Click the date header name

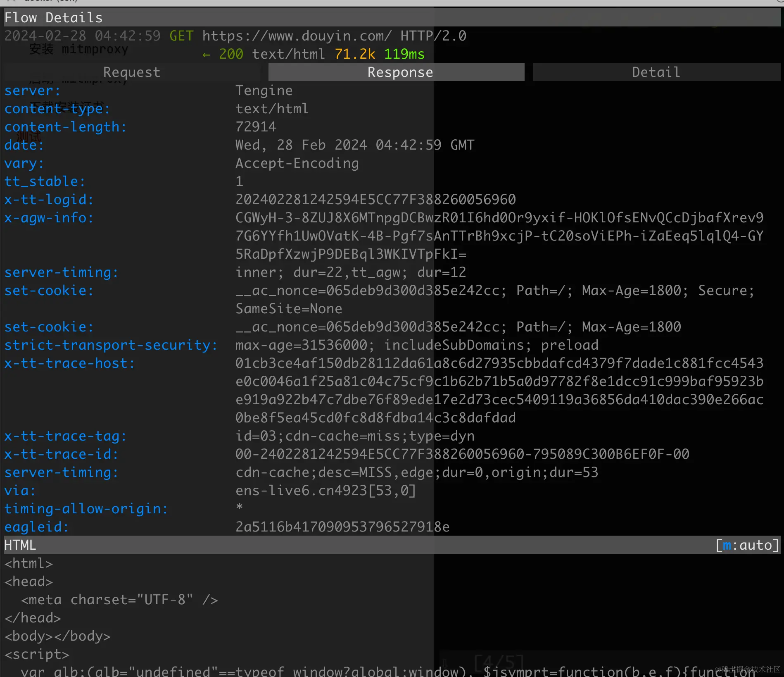coord(24,145)
